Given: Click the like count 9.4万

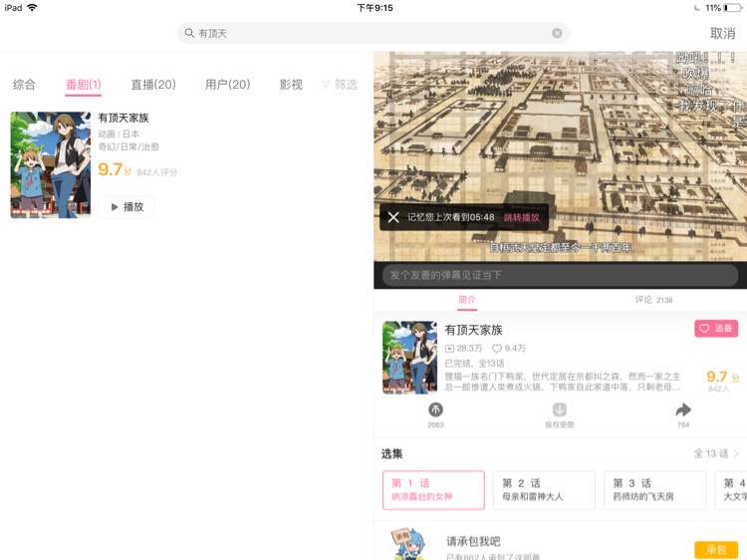Looking at the screenshot, I should (x=509, y=349).
